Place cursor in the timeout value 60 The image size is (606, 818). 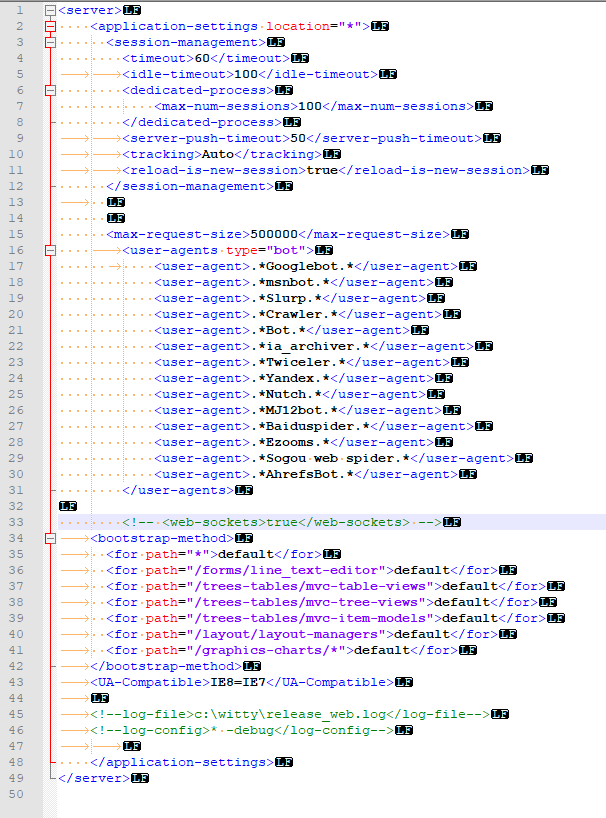coord(202,58)
